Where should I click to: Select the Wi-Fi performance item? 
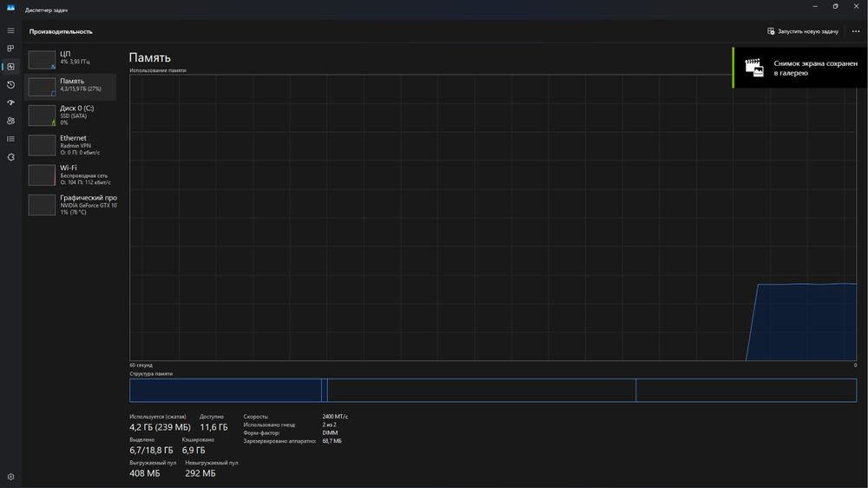[71, 175]
